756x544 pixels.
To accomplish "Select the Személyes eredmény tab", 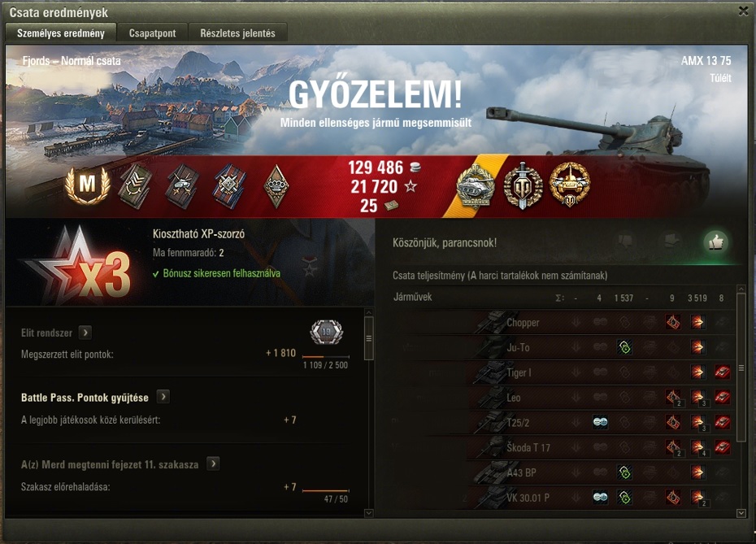I will pos(61,33).
